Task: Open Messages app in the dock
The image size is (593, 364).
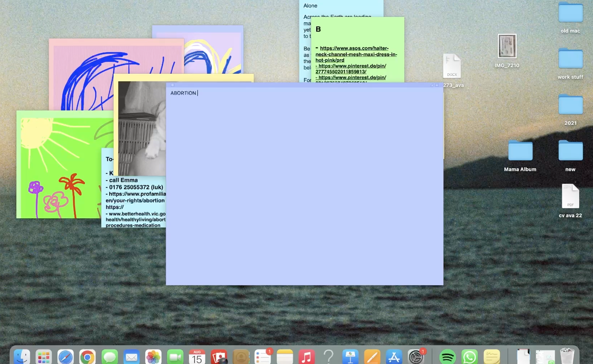Action: pyautogui.click(x=109, y=357)
